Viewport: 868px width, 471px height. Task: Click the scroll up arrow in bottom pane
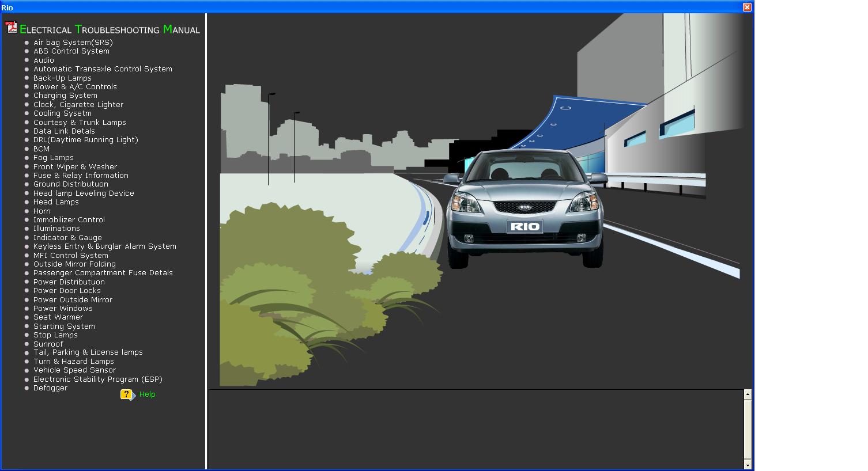click(x=748, y=394)
